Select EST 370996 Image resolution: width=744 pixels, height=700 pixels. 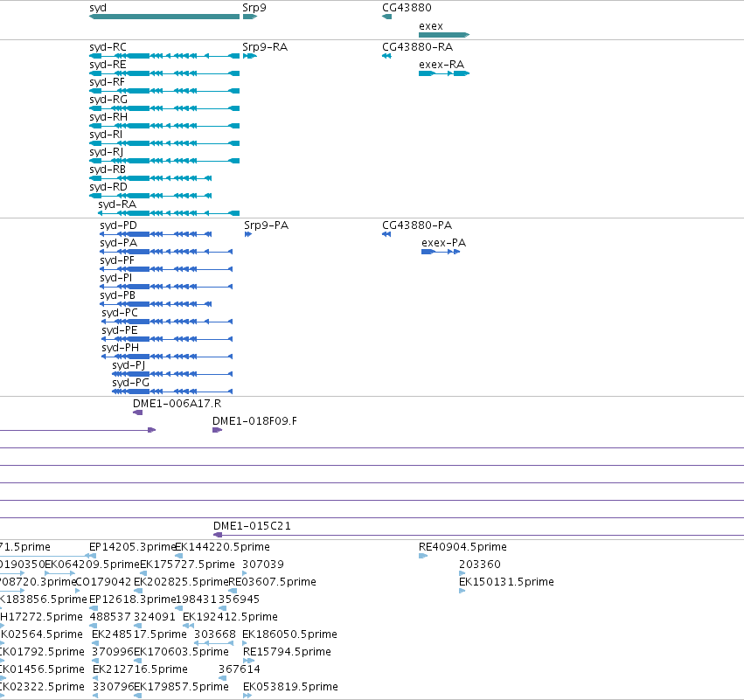pyautogui.click(x=95, y=661)
